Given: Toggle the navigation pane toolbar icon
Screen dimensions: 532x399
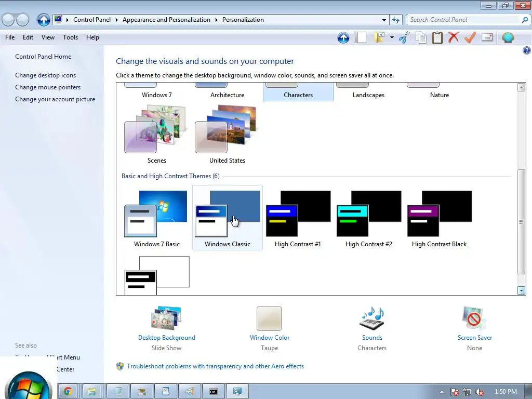Looking at the screenshot, I should click(360, 37).
